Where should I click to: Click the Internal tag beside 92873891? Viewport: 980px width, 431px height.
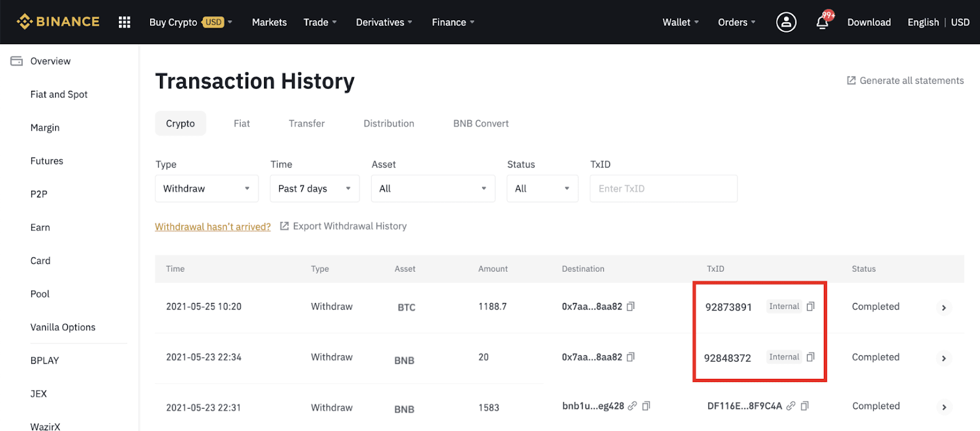784,307
